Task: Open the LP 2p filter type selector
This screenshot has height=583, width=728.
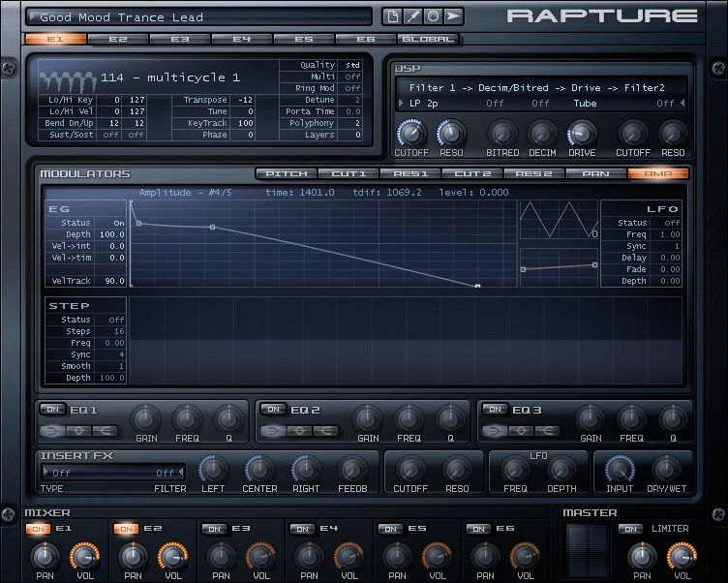Action: click(x=423, y=104)
